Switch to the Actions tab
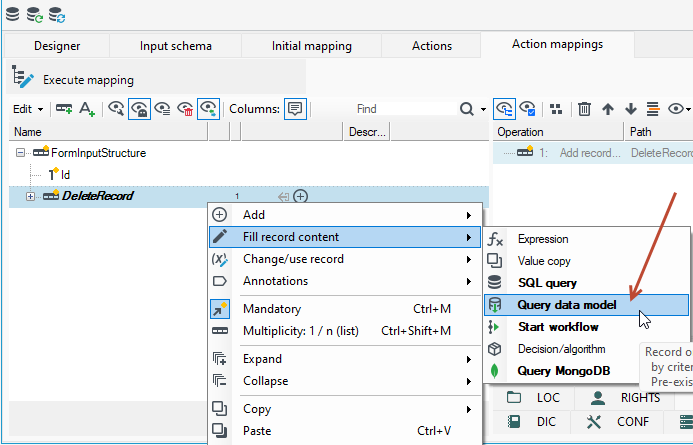Screen dimensions: 693x445 point(432,46)
